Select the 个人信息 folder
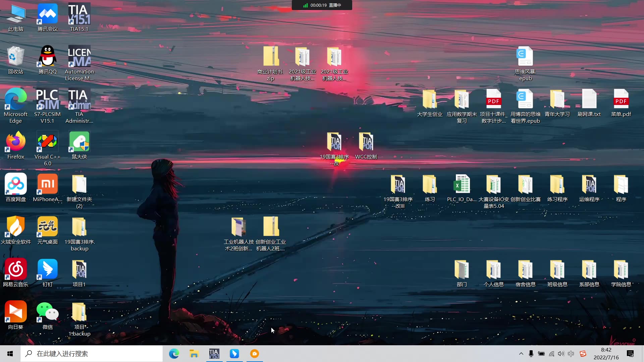Viewport: 644px width, 362px height. pos(493,273)
